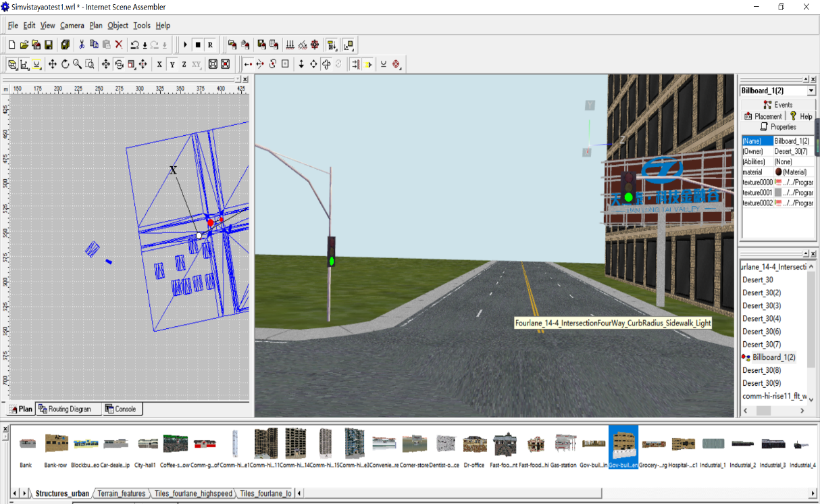Click fit-selected-in-view red icon
The height and width of the screenshot is (504, 820).
click(226, 64)
